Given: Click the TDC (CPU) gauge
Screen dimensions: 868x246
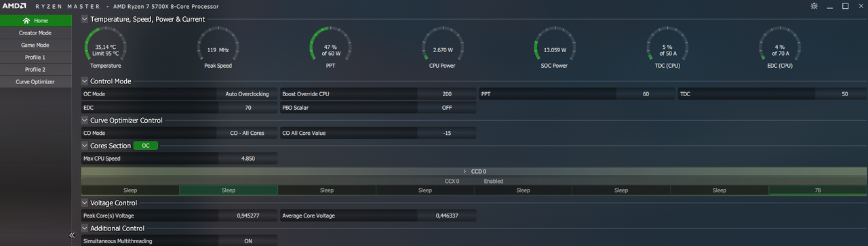Looking at the screenshot, I should tap(667, 47).
